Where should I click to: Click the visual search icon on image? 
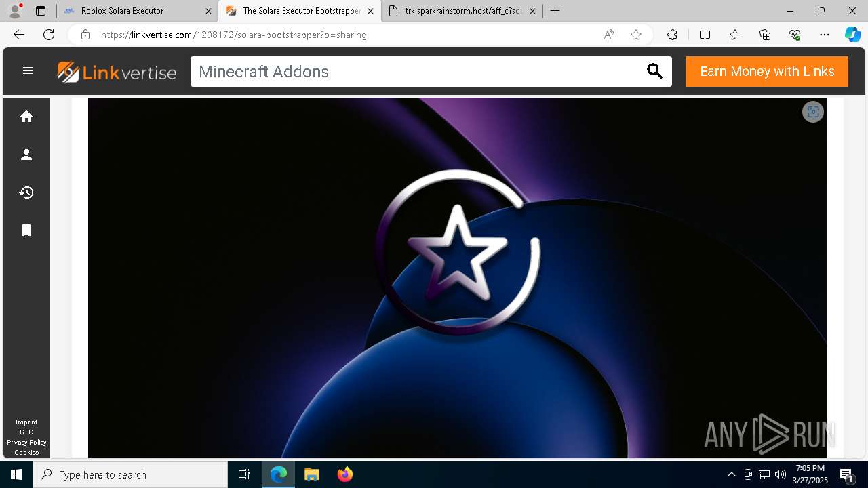click(x=813, y=112)
